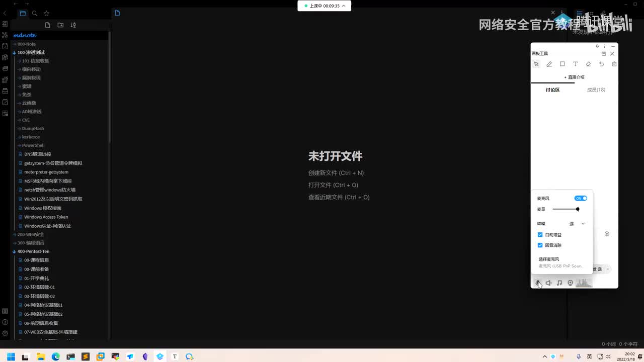This screenshot has height=362, width=644.
Task: Collapse sidebar with back arrow
Action: (x=5, y=14)
